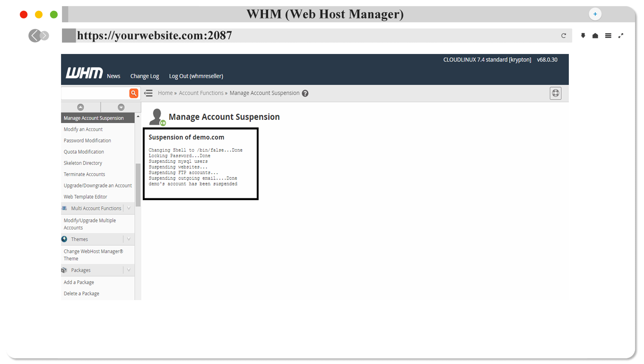Collapse the Multi Account Functions chevron
The width and height of the screenshot is (644, 364).
click(129, 208)
